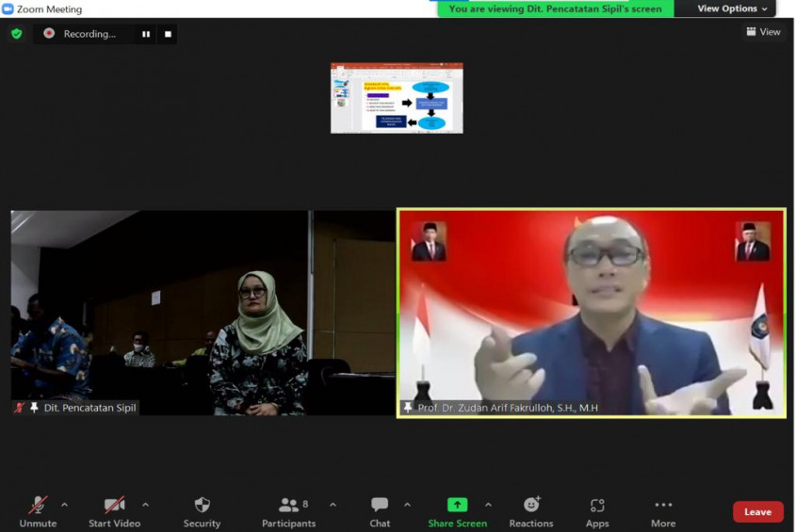Select Prof. Dr. Zudan Arif Fakrulloh's video tile
Image resolution: width=796 pixels, height=532 pixels.
pos(591,313)
